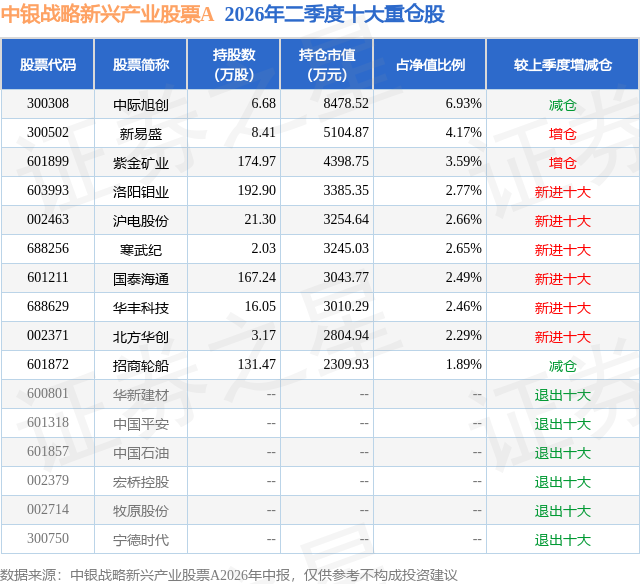Click 减仓 label for 招商轮船

click(x=563, y=366)
